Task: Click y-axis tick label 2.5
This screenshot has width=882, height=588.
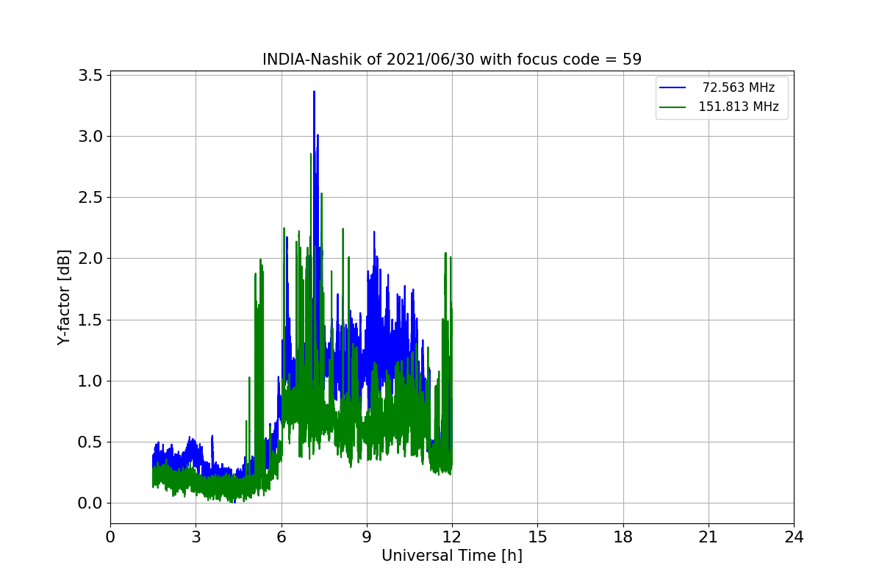Action: [x=90, y=197]
